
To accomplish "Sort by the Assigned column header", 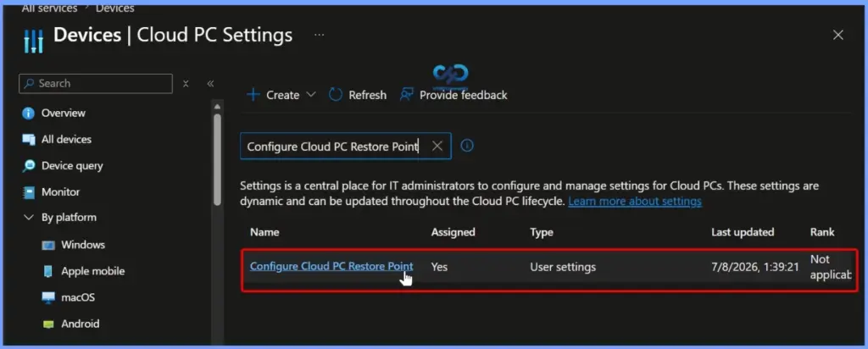I will 453,232.
